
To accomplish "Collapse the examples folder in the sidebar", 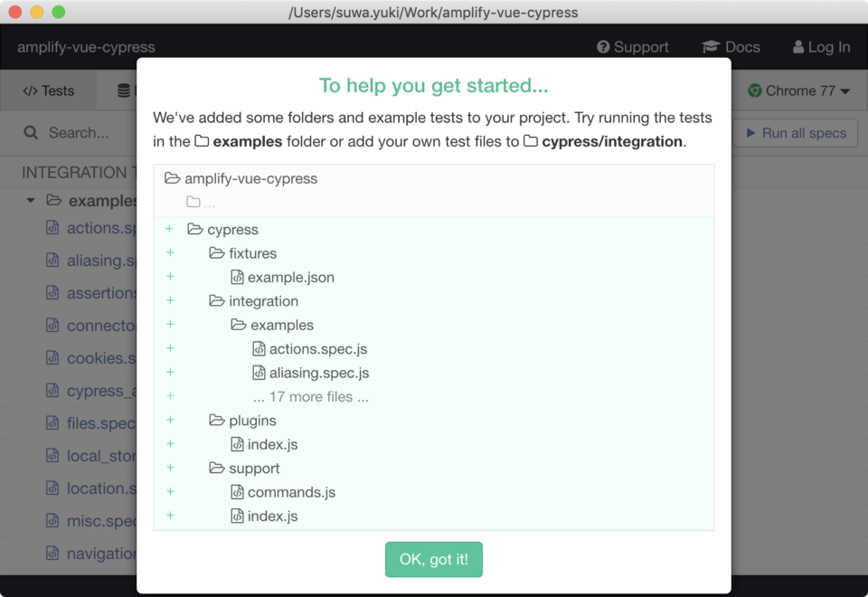I will tap(30, 200).
